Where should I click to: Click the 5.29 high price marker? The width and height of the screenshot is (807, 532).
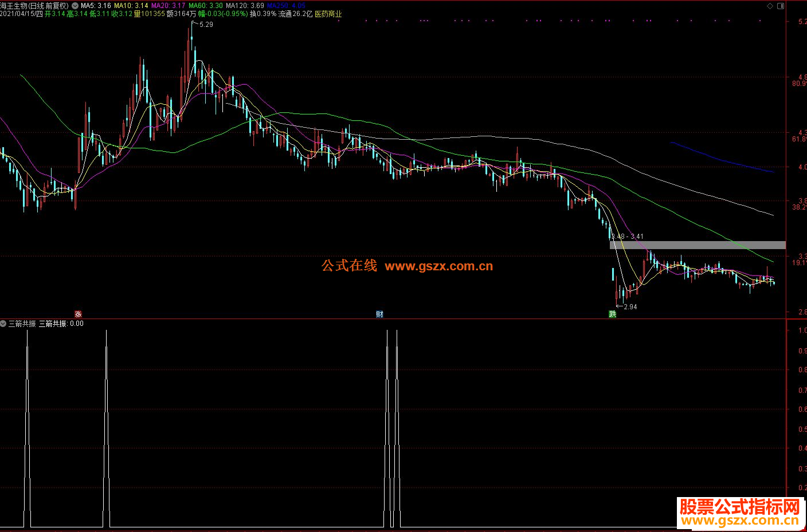(206, 25)
